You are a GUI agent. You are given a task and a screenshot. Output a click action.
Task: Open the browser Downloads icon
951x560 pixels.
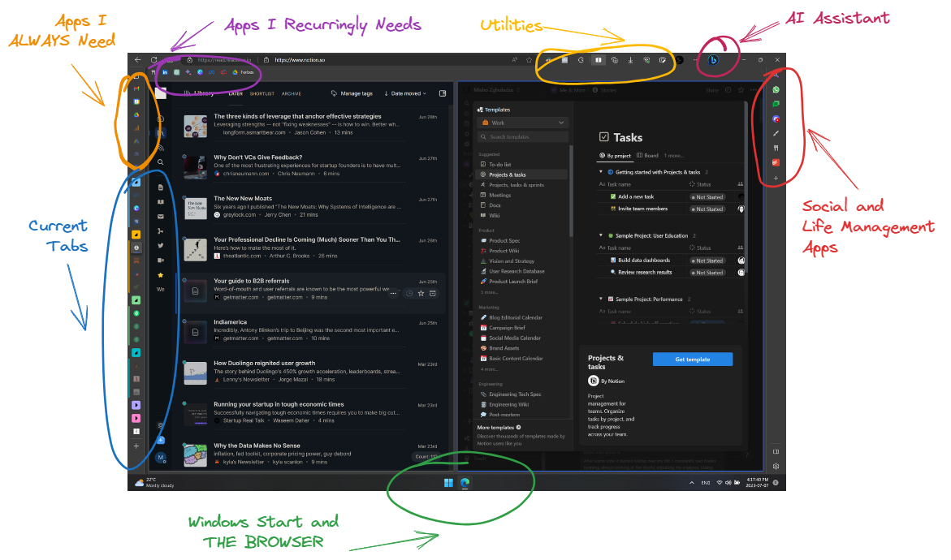(631, 60)
